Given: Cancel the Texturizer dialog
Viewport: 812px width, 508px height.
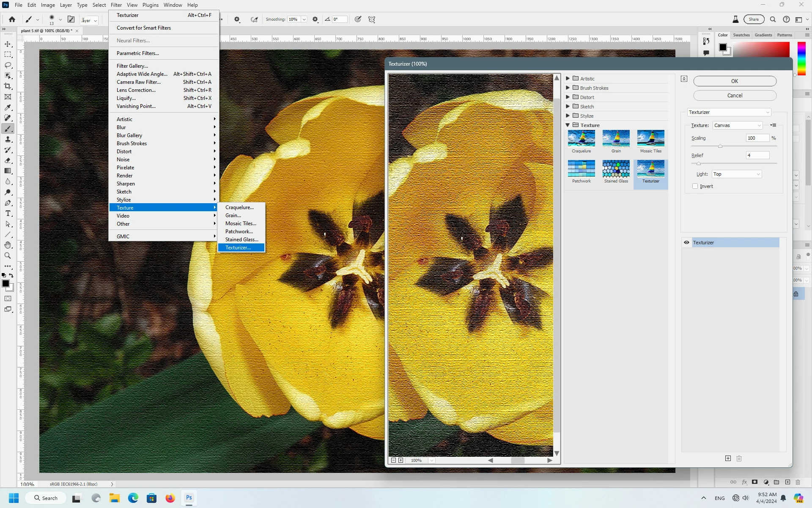Looking at the screenshot, I should pos(735,96).
